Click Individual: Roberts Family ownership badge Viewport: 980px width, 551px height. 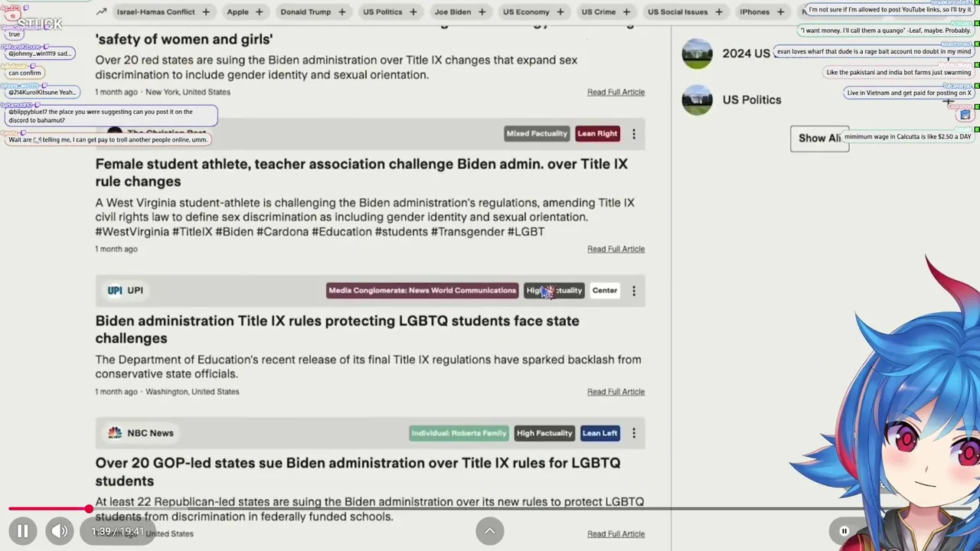pos(459,433)
